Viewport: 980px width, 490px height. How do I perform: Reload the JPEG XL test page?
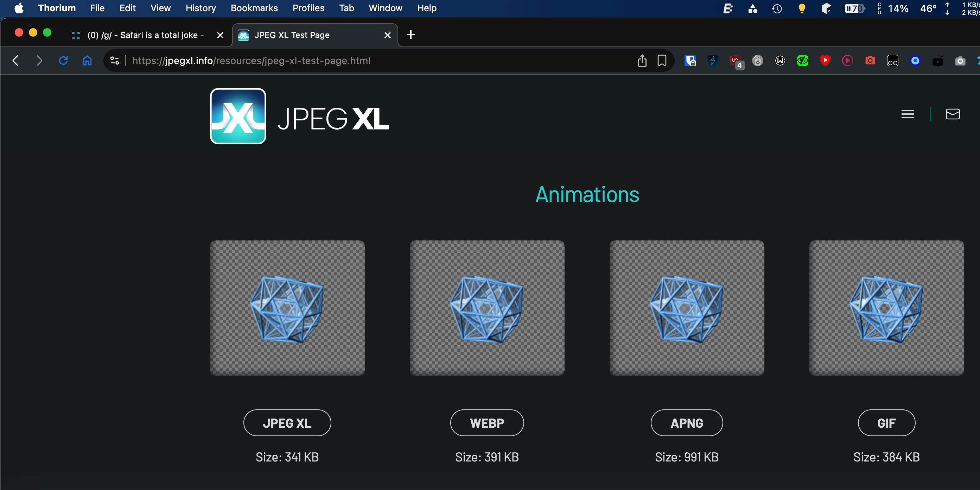pyautogui.click(x=63, y=61)
